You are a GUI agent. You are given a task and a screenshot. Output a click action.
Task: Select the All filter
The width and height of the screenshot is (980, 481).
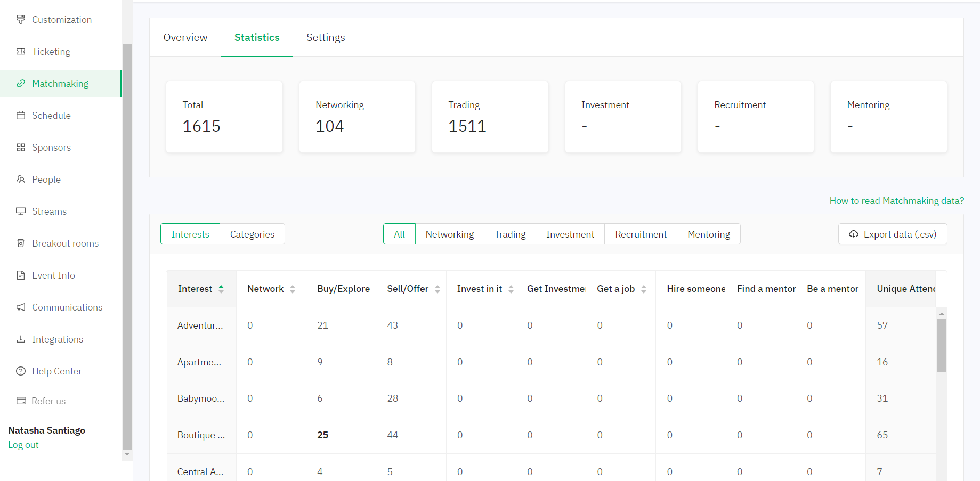click(399, 234)
